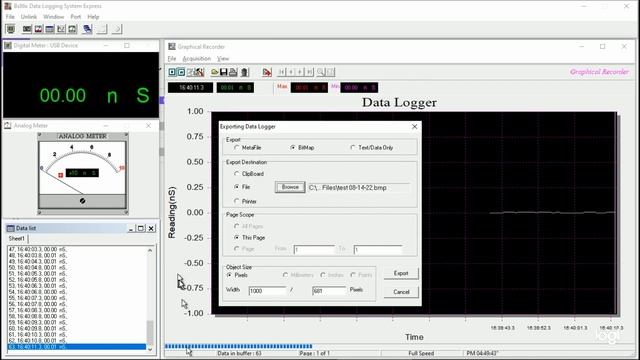Click the icon right of the magnifier
The image size is (640, 360).
coord(330,72)
